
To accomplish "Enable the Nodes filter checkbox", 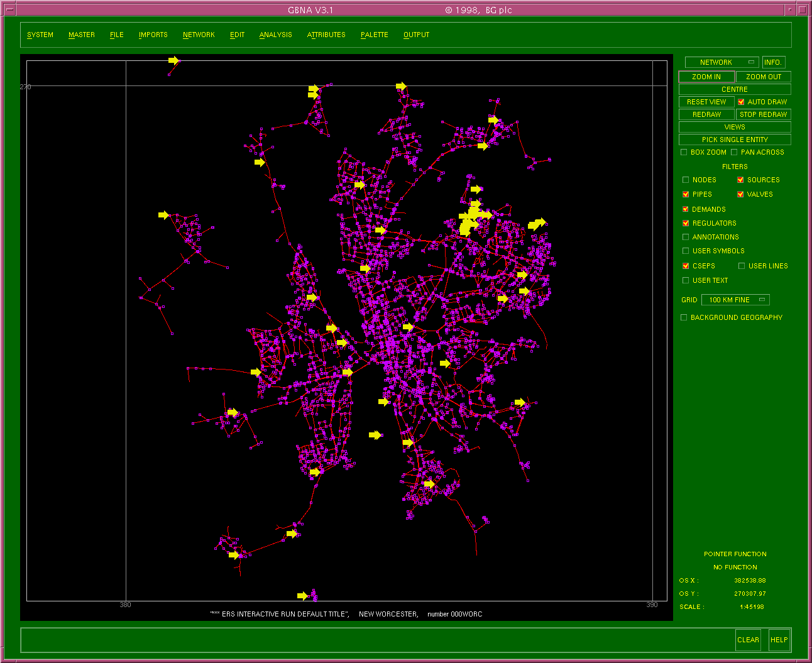I will (x=686, y=180).
